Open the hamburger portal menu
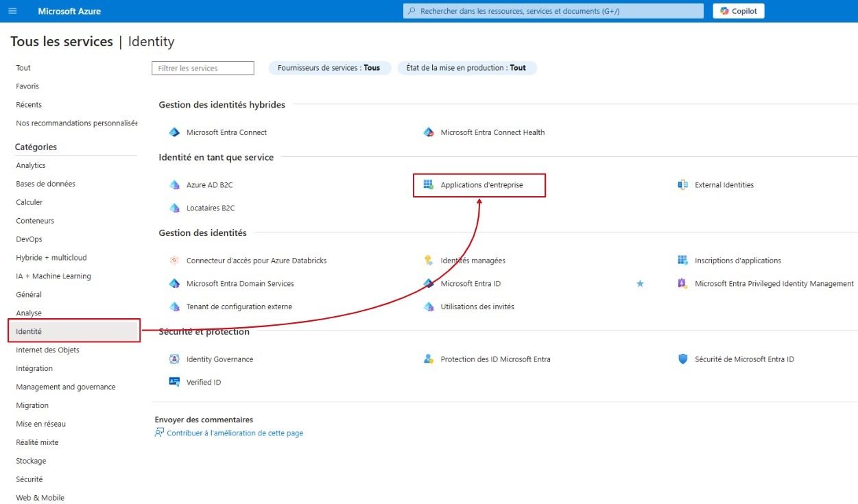Screen dimensions: 858x504 click(12, 11)
